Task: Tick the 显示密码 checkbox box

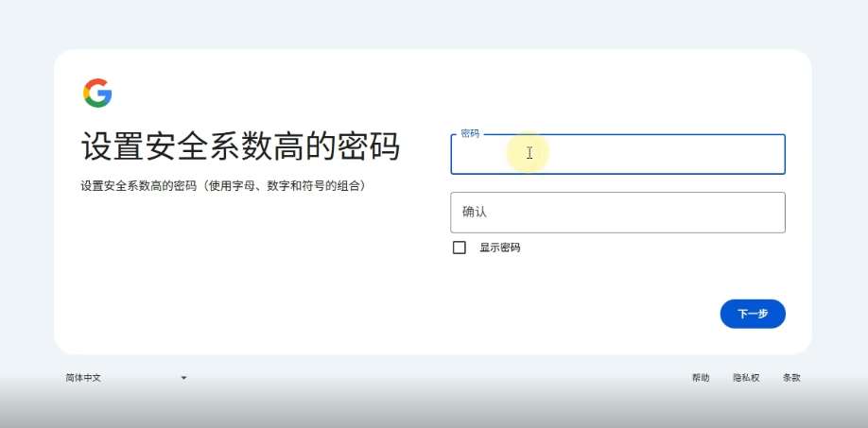Action: click(x=460, y=248)
